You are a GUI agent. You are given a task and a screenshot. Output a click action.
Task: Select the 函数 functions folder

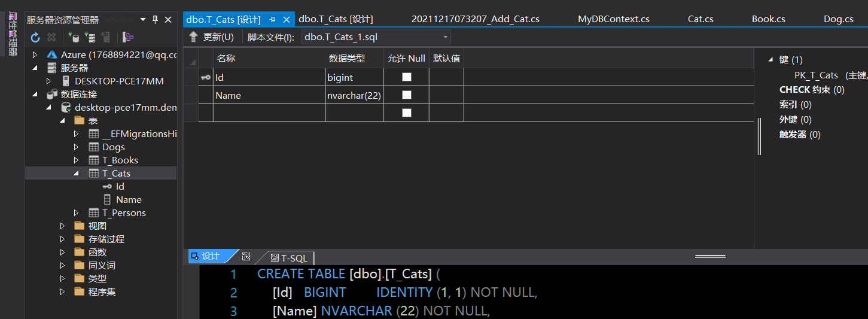coord(98,253)
